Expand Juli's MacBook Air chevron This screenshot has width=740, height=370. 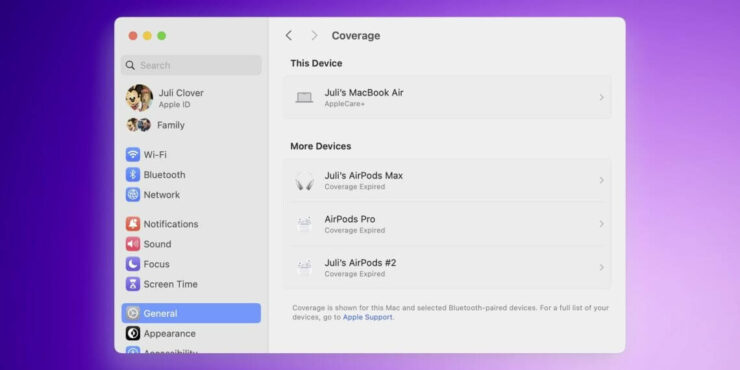[601, 97]
